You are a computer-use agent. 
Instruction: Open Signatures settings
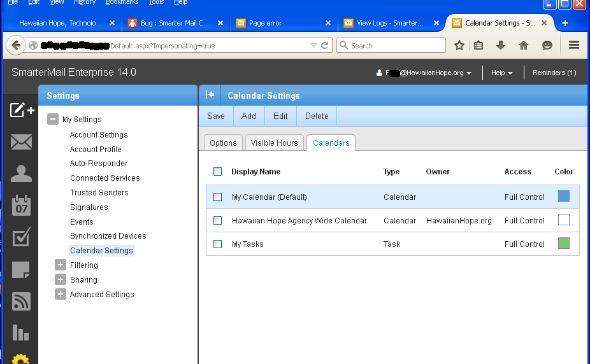tap(89, 207)
